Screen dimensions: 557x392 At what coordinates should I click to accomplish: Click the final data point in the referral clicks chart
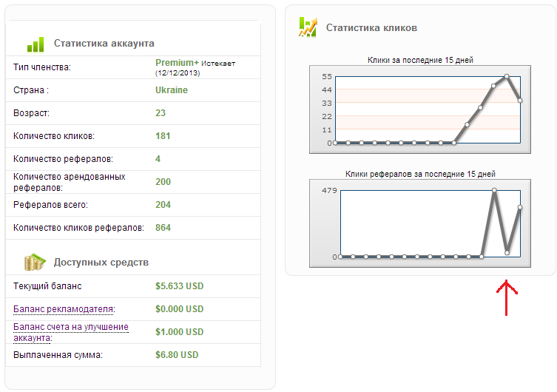pyautogui.click(x=520, y=208)
